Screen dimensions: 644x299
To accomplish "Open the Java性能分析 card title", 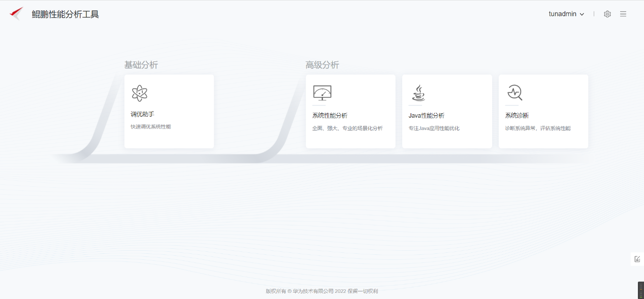I will (426, 116).
